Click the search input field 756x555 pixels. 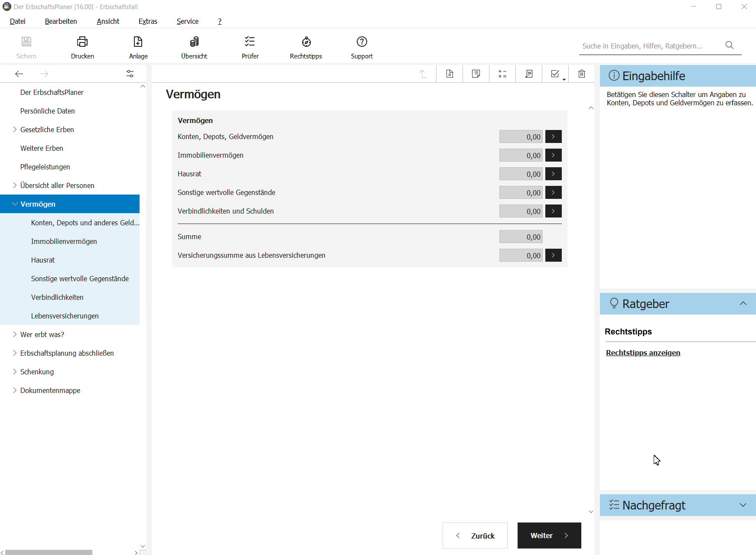tap(650, 46)
